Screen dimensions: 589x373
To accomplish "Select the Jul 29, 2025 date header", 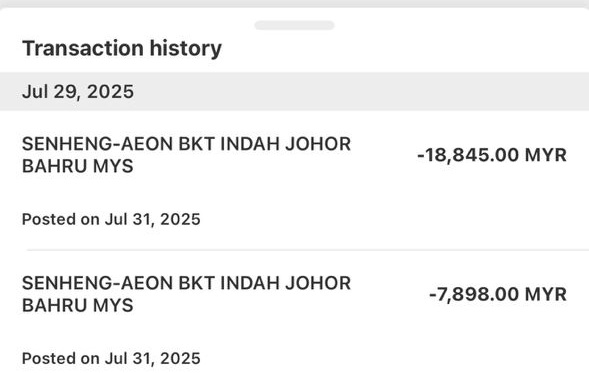I will 294,92.
